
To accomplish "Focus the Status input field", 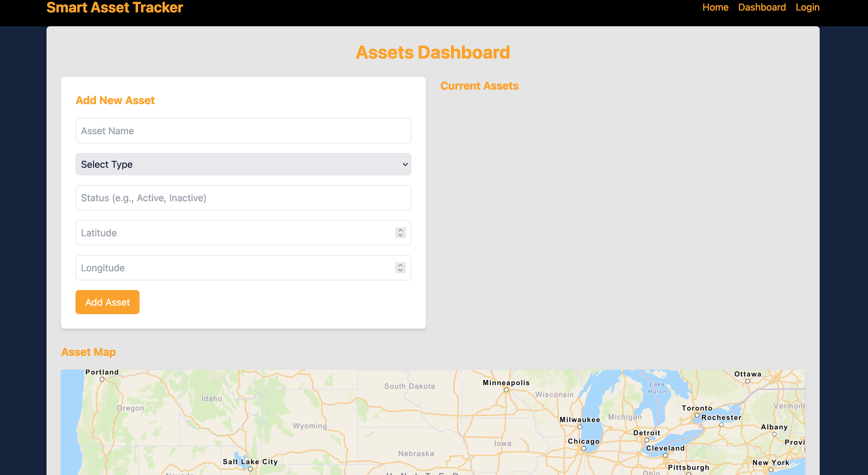I will pyautogui.click(x=243, y=198).
